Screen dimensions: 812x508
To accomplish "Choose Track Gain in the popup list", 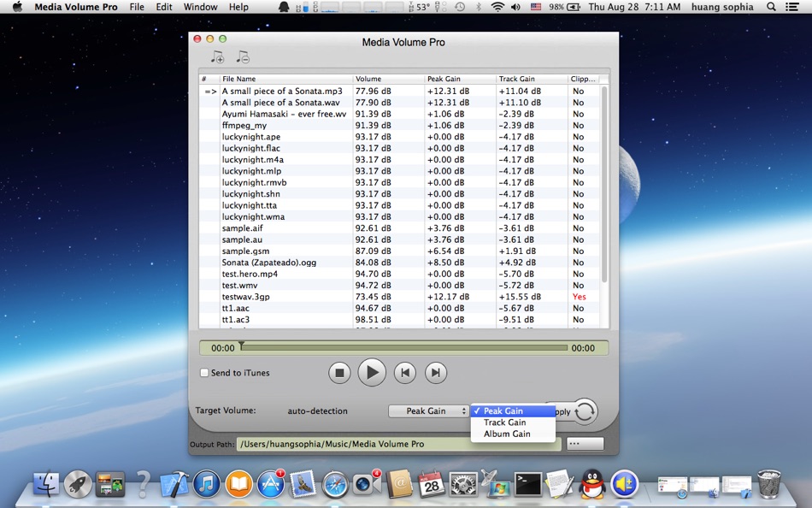I will click(513, 422).
